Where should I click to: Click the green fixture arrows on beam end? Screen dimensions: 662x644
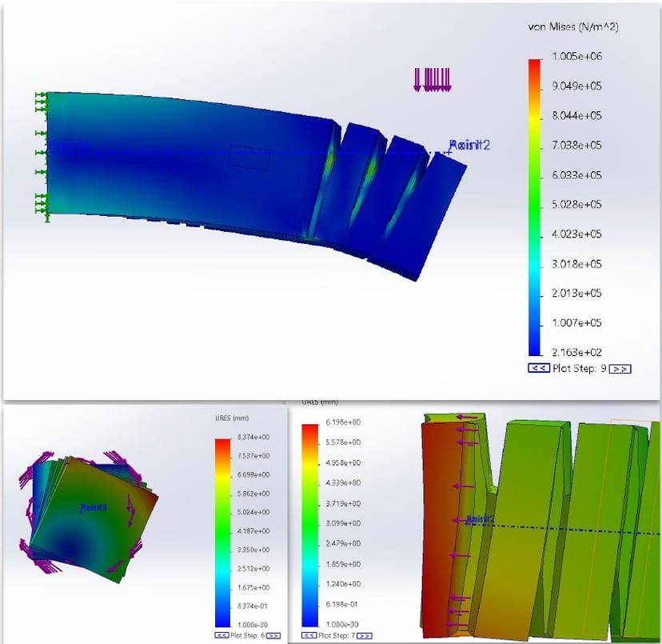42,157
